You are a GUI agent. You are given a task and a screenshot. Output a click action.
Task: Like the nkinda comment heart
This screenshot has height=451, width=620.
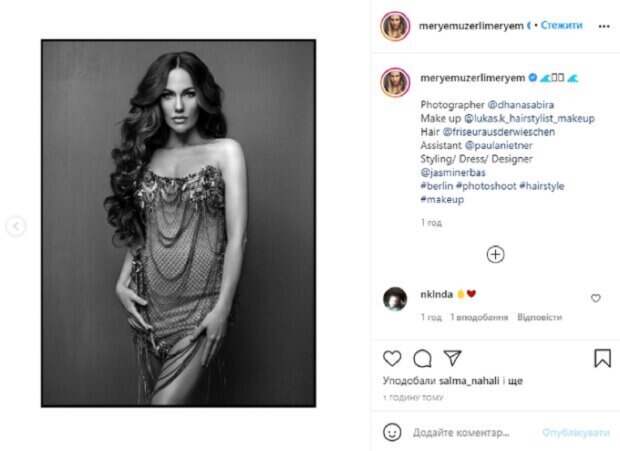tap(595, 298)
